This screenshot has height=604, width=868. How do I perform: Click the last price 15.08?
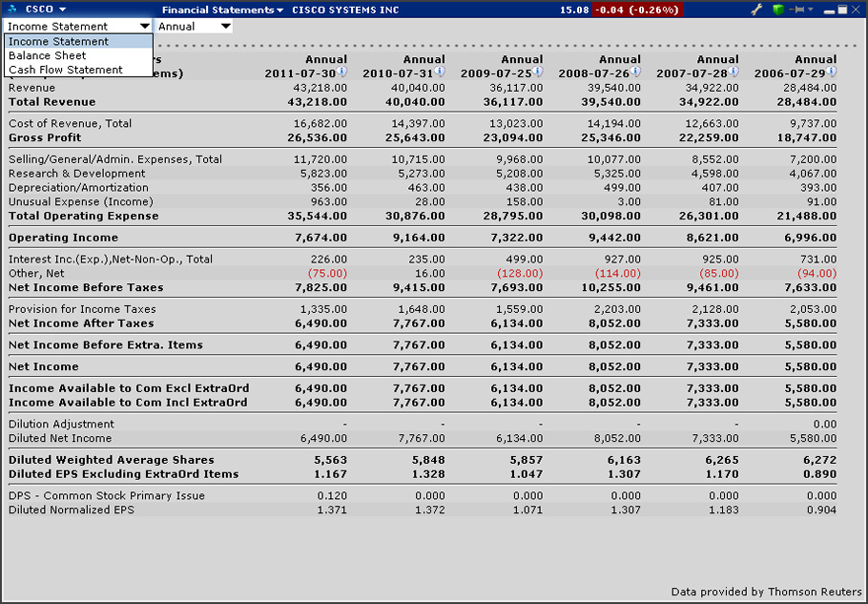(x=574, y=10)
